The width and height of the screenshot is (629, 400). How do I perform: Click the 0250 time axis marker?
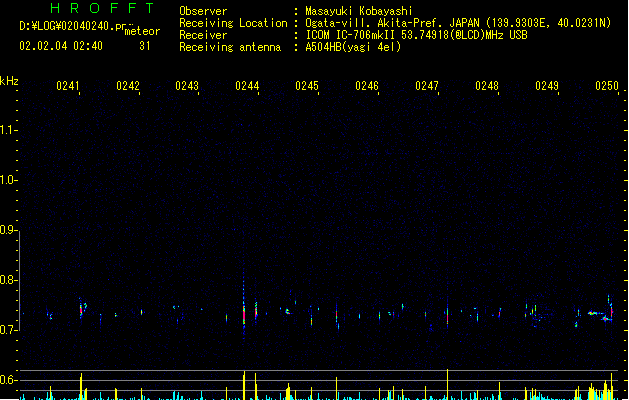pyautogui.click(x=607, y=86)
